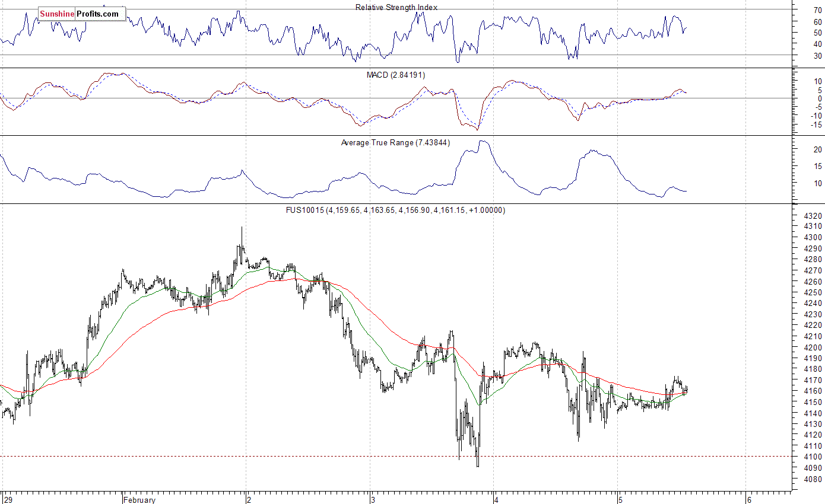This screenshot has height=504, width=825.
Task: Click the MACD -15 axis value
Action: [817, 125]
